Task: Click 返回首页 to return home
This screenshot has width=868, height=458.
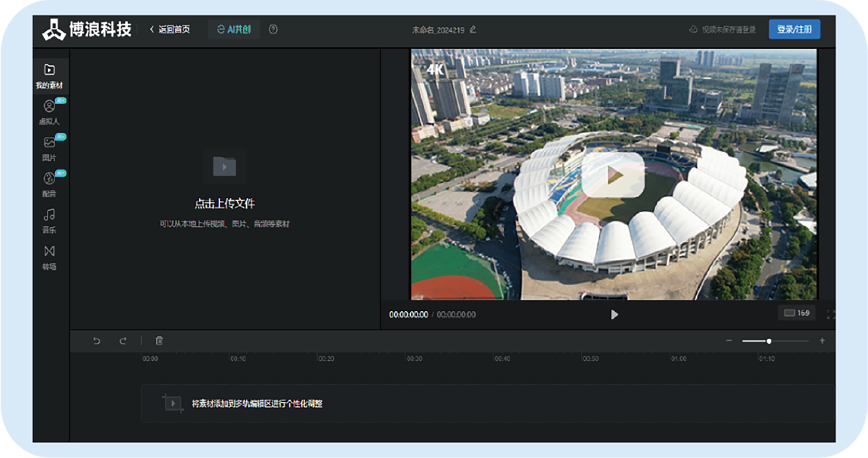Action: coord(170,29)
